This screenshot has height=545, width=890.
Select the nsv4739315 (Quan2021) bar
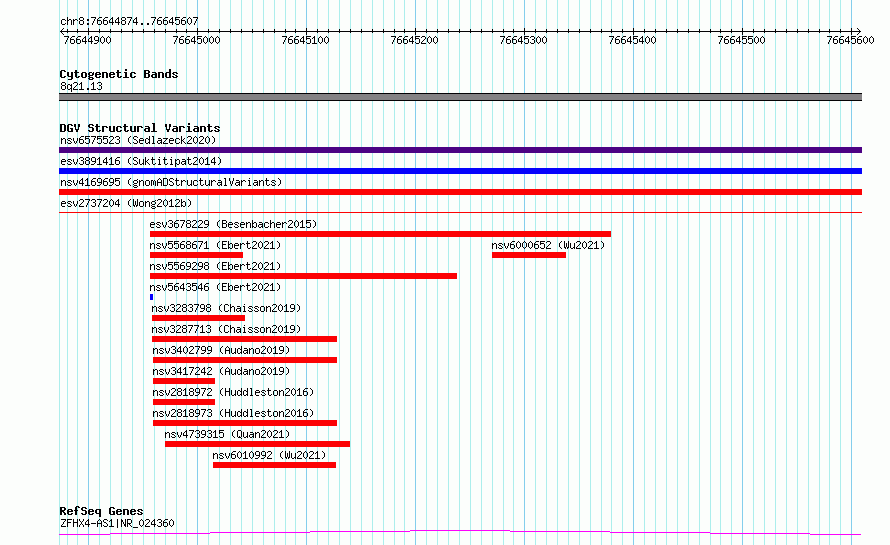tap(258, 444)
